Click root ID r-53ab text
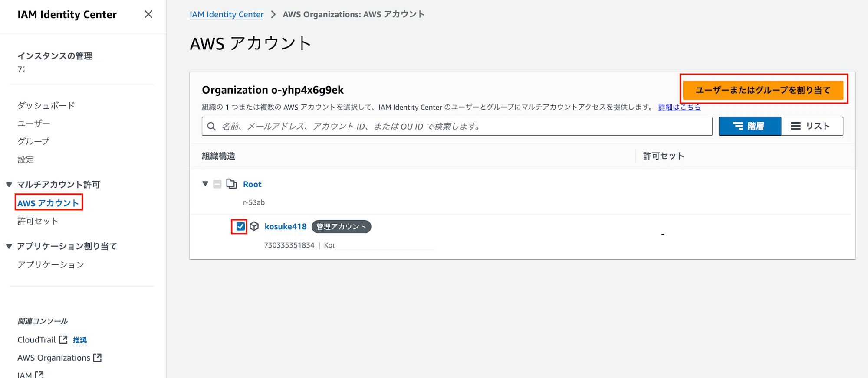This screenshot has width=868, height=378. (254, 202)
